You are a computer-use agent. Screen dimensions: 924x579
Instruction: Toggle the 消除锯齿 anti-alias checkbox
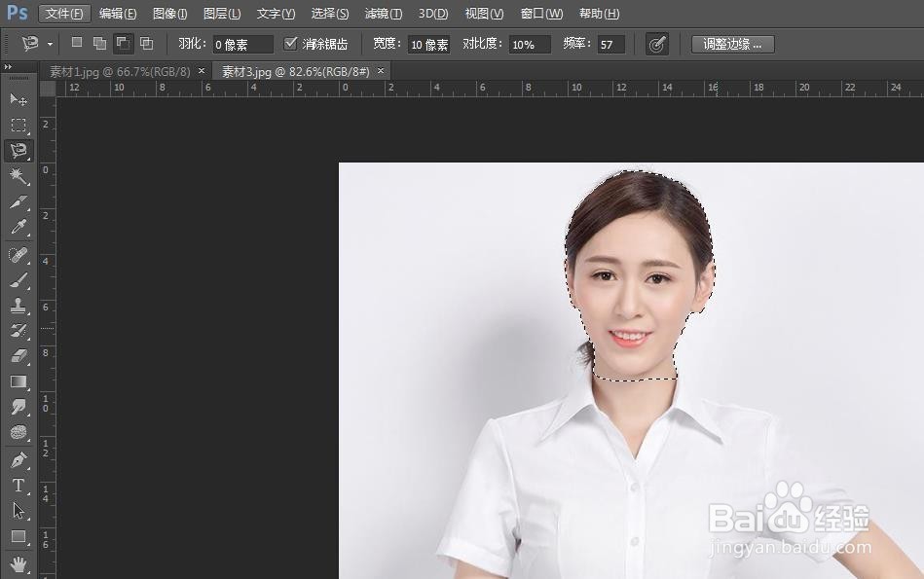click(291, 43)
